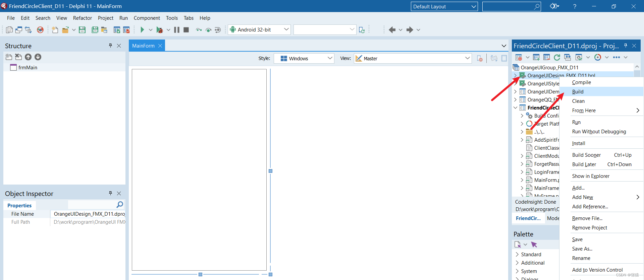Move item up in Structure panel
This screenshot has width=644, height=280.
28,57
